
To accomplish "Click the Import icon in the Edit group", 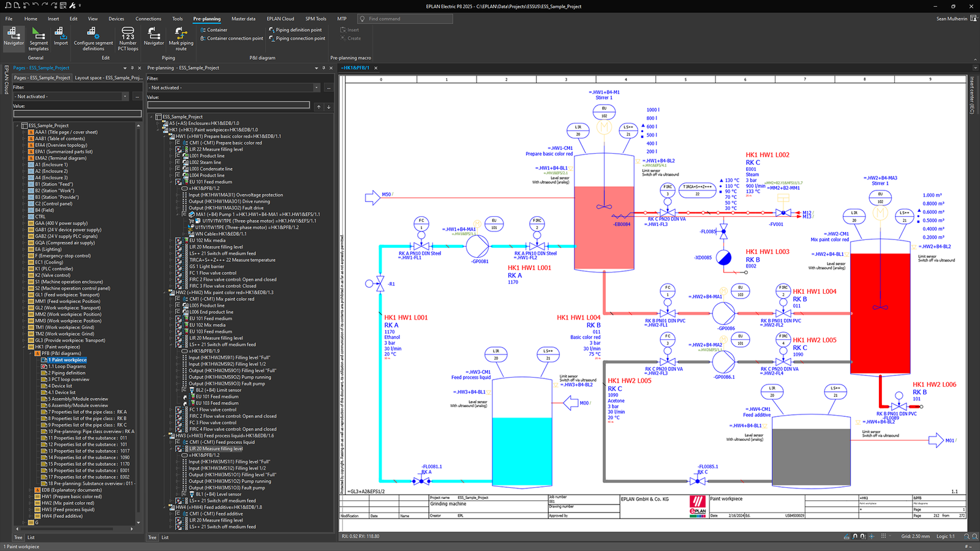I will click(61, 38).
